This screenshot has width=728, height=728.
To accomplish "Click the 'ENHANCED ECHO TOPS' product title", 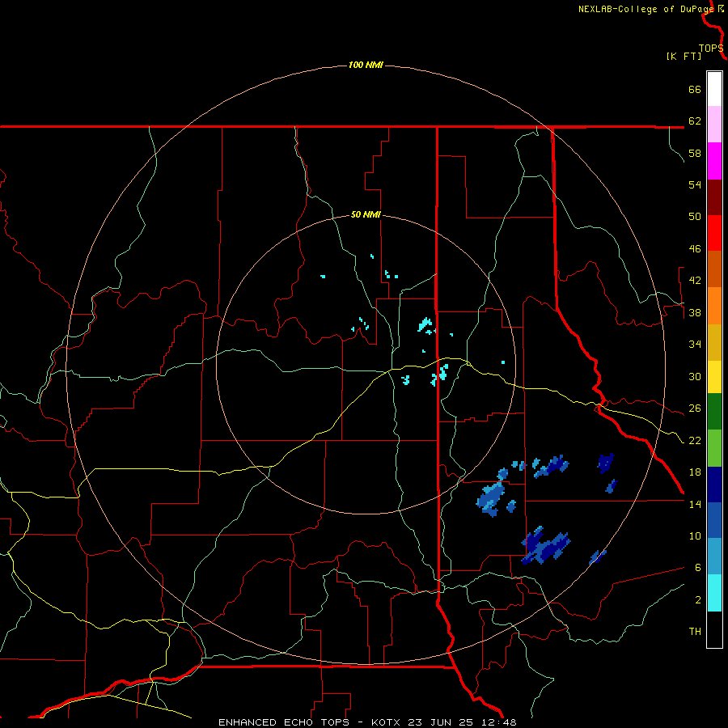I will point(284,722).
